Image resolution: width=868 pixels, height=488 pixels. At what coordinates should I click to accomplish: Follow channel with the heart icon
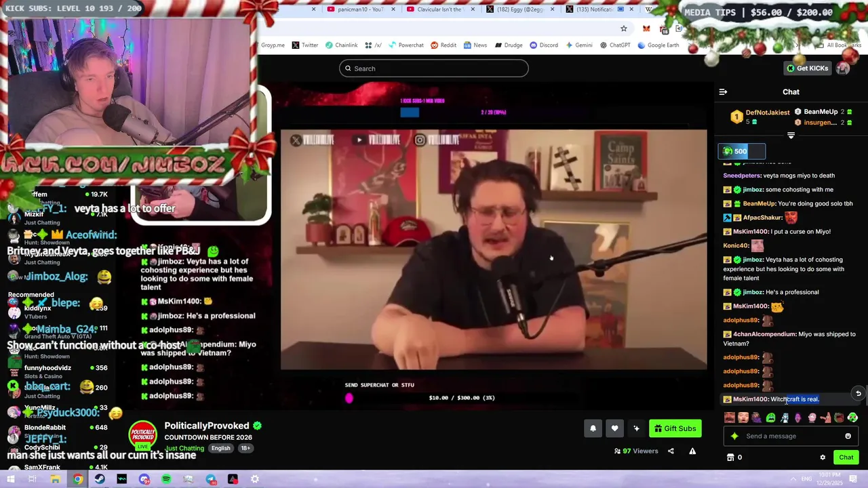614,428
